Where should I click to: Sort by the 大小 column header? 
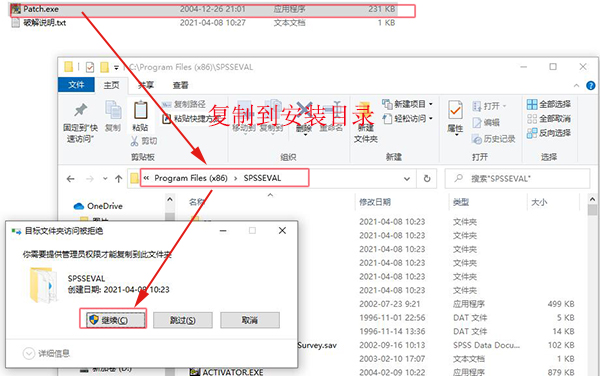pos(539,202)
